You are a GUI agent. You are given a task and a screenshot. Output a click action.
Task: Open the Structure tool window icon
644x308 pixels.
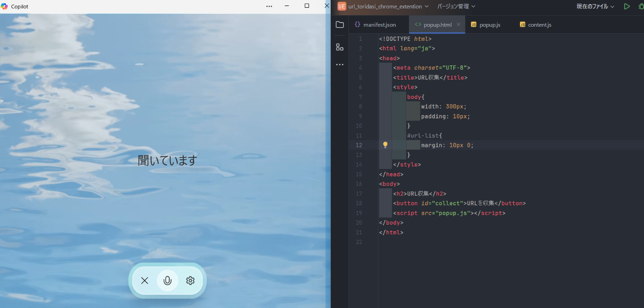pos(339,47)
